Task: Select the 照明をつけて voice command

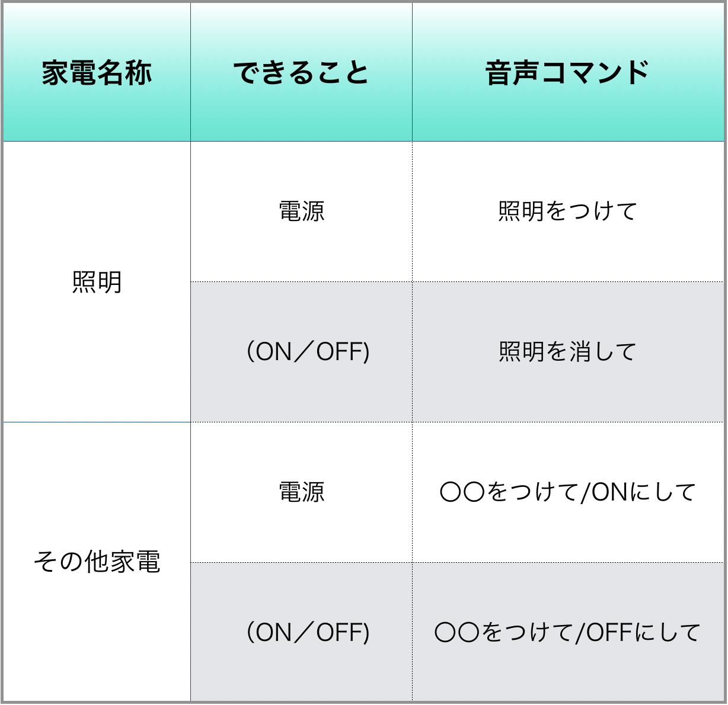Action: (x=568, y=211)
